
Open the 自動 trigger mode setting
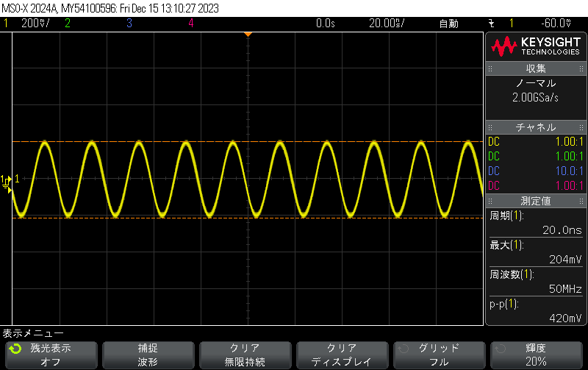(448, 23)
